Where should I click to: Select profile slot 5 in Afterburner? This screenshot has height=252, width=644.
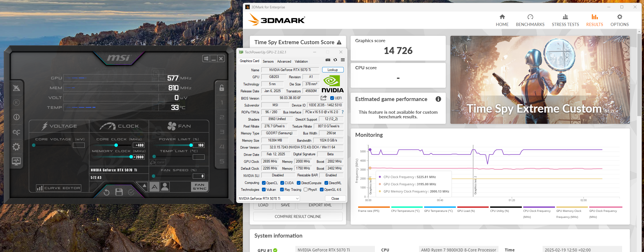click(222, 161)
